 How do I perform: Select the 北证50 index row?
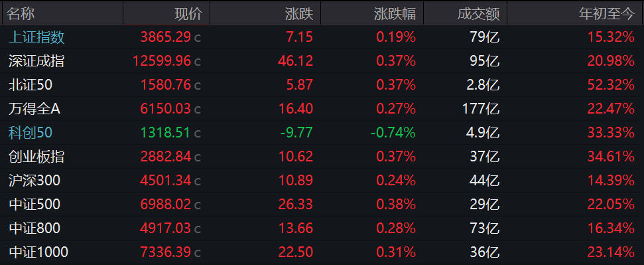(x=322, y=85)
